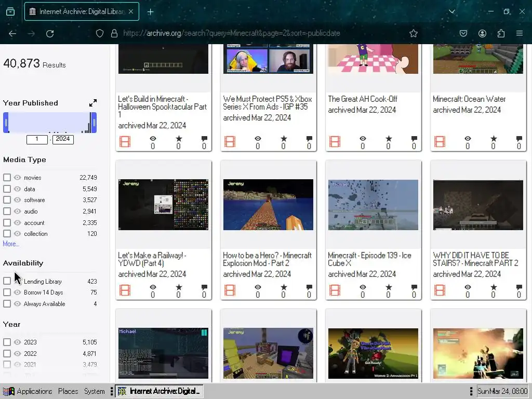Click the site security padlock icon
The height and width of the screenshot is (399, 532).
pyautogui.click(x=114, y=33)
